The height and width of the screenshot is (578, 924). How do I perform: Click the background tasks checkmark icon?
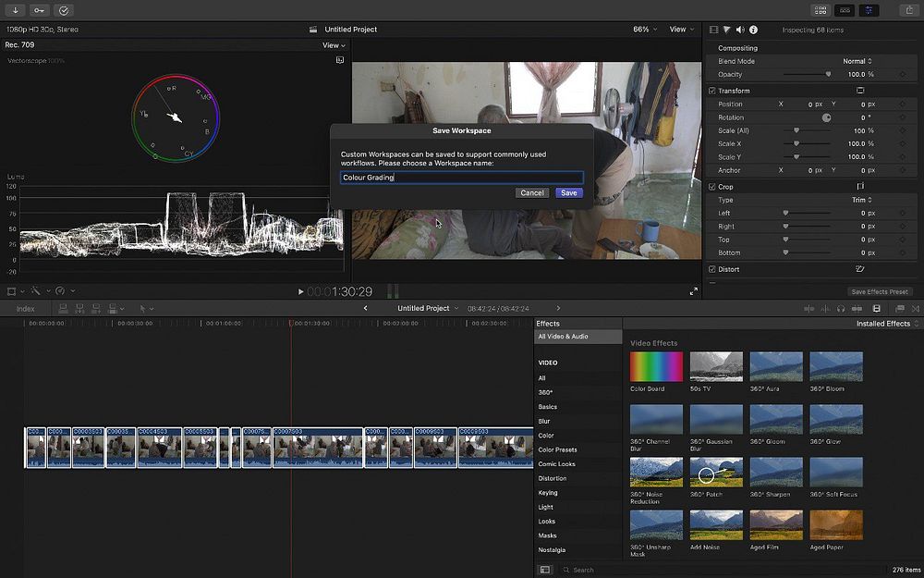[x=64, y=10]
